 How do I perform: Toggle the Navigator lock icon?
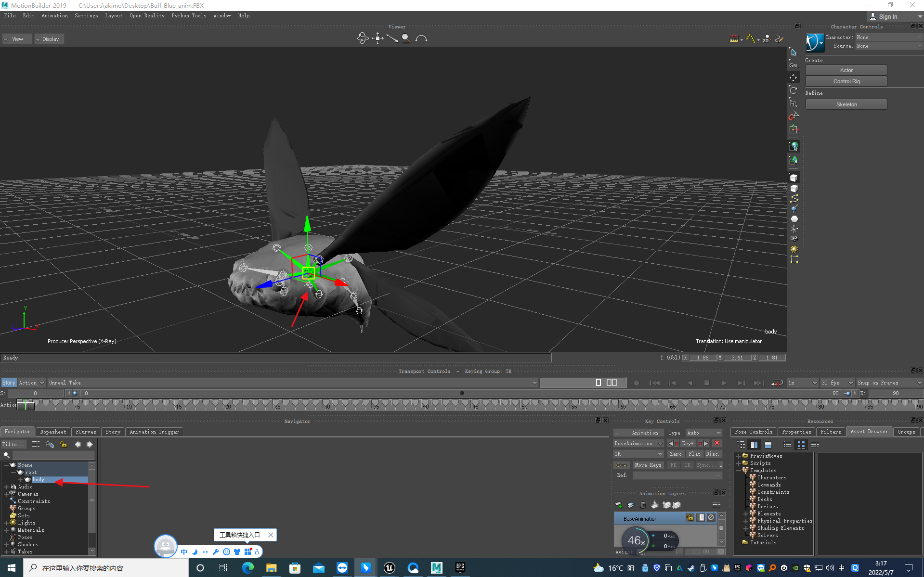tap(63, 444)
